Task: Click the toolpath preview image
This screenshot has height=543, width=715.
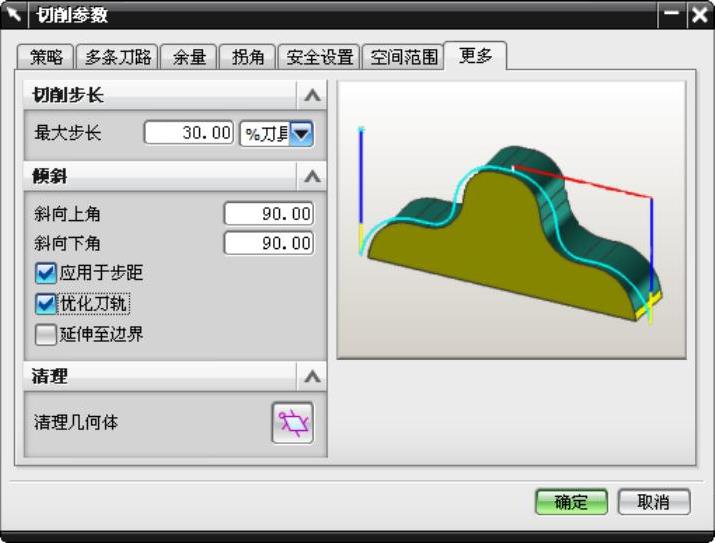Action: click(x=511, y=220)
